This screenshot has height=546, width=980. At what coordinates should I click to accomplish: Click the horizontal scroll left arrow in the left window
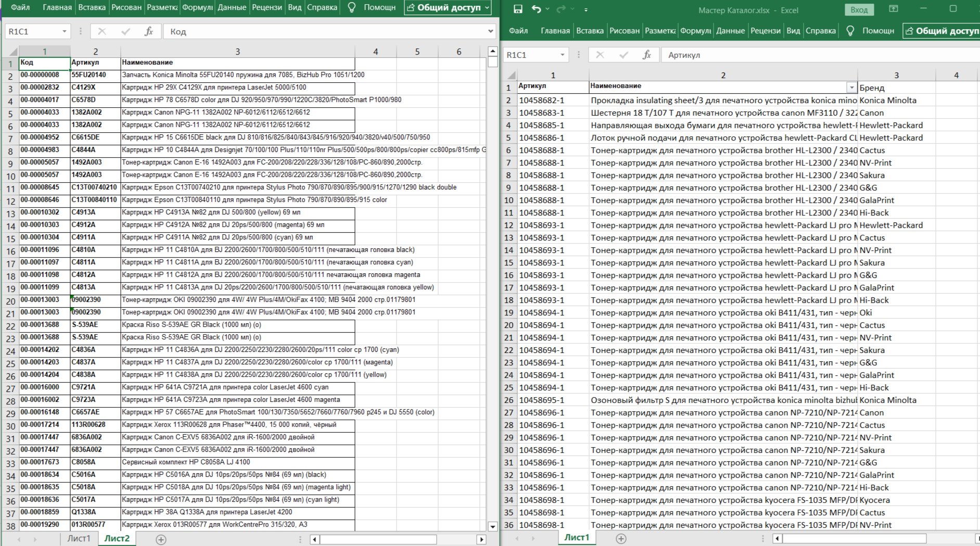(314, 539)
